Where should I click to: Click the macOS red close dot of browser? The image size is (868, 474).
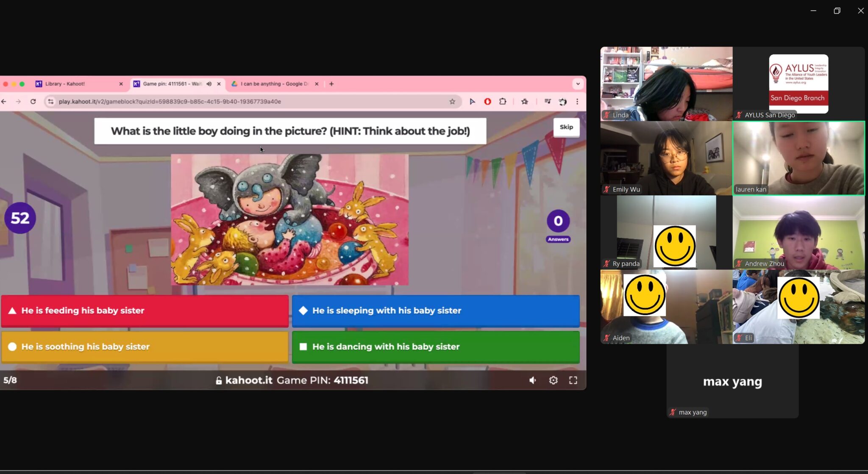(6, 84)
